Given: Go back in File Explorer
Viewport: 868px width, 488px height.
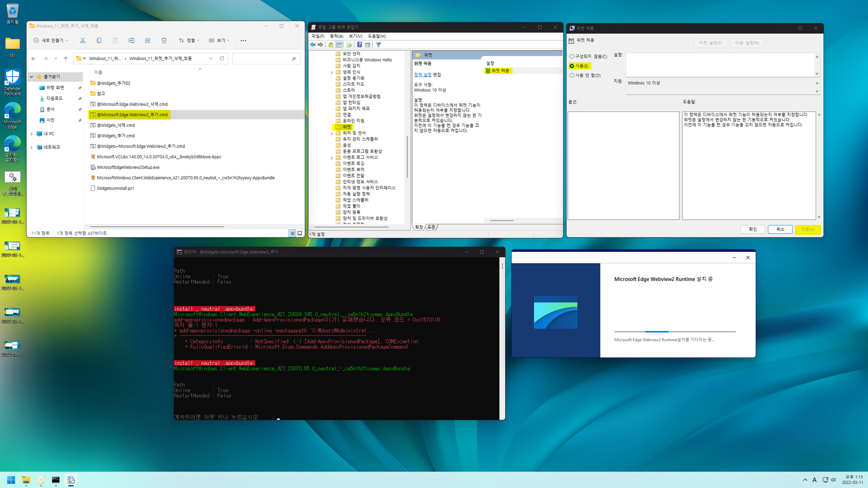Looking at the screenshot, I should 33,59.
